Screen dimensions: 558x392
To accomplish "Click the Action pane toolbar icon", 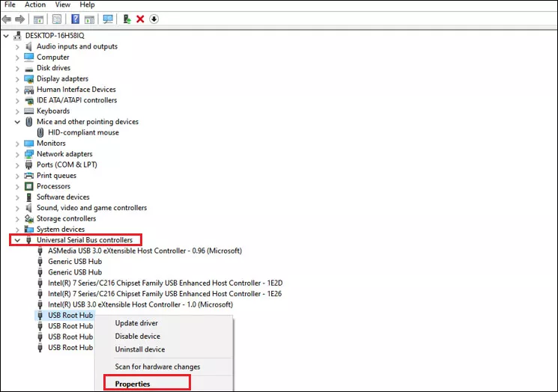I will click(x=89, y=19).
